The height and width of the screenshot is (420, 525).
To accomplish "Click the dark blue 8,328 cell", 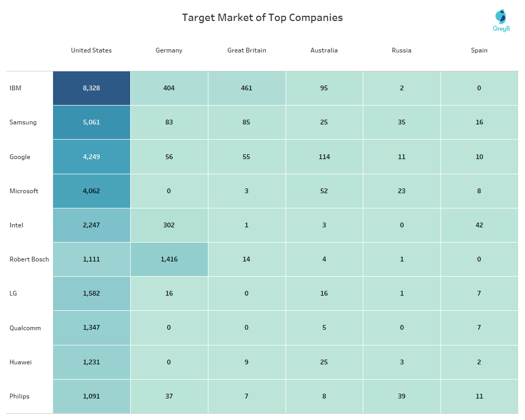I will pos(91,88).
